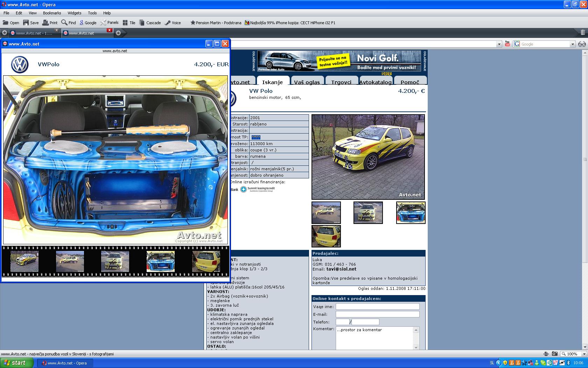This screenshot has height=368, width=588.
Task: Click the front-view filmstrip thumbnail in popup
Action: (x=115, y=261)
